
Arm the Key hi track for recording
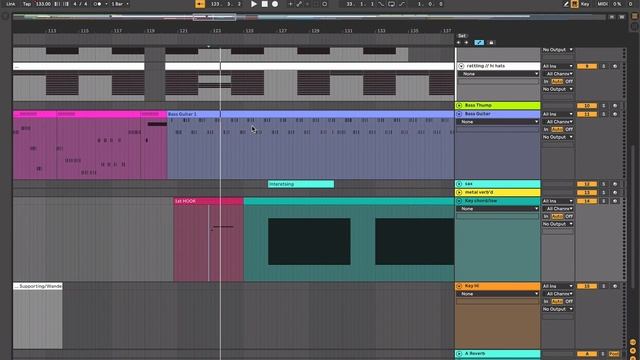tap(615, 286)
